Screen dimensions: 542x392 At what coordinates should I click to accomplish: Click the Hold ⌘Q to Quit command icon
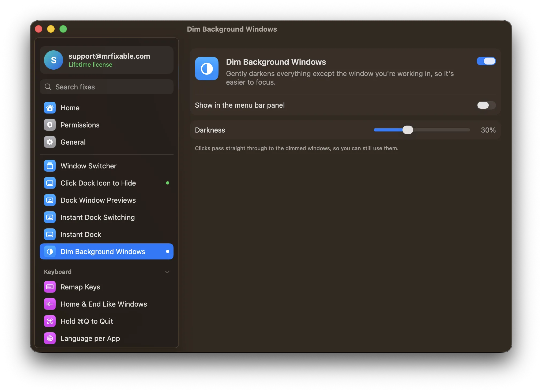point(50,321)
